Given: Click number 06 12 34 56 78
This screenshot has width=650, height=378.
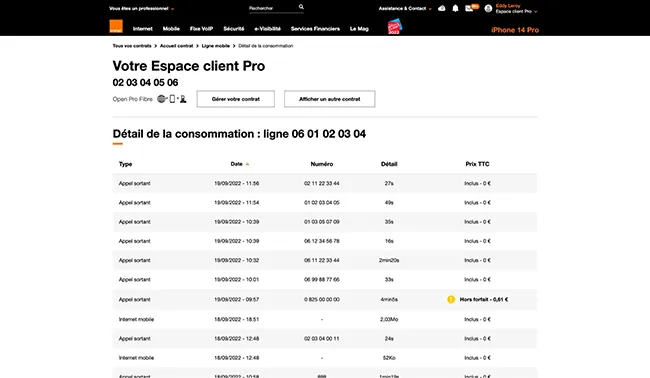Looking at the screenshot, I should coord(322,241).
